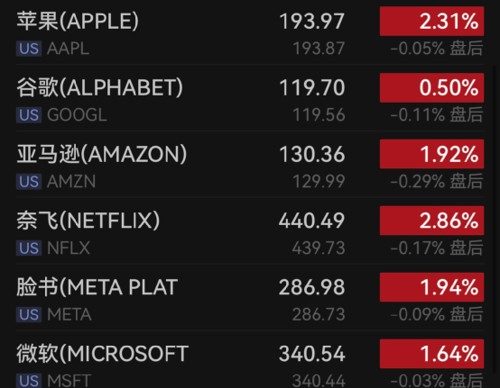This screenshot has height=388, width=500.
Task: Click Netflix after-hours price 439.73
Action: pos(319,248)
